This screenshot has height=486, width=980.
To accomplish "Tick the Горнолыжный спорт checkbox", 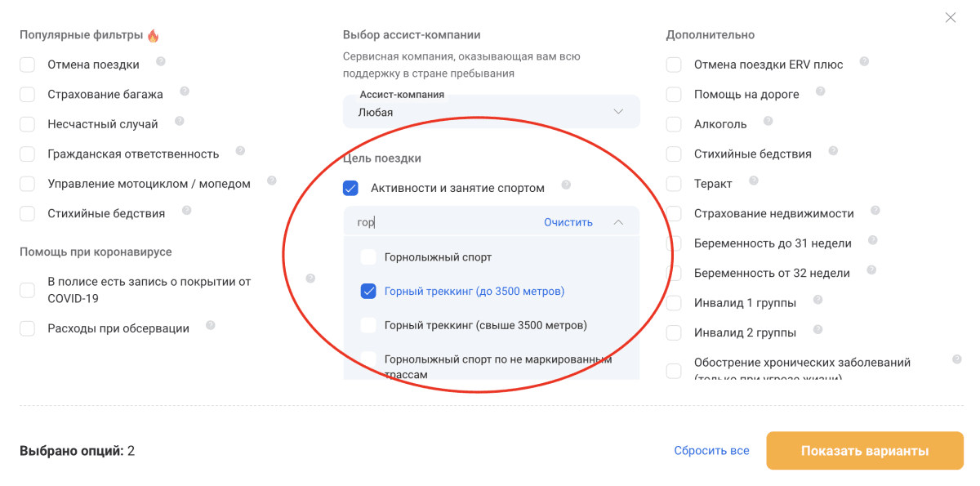I will click(368, 257).
